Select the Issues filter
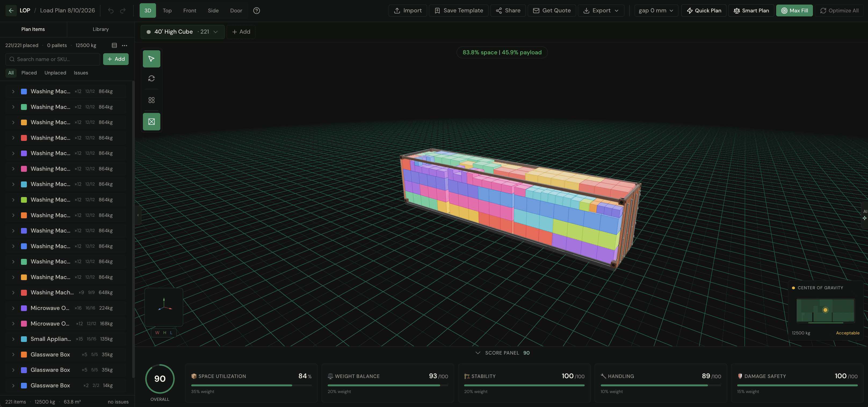The width and height of the screenshot is (868, 407). (x=81, y=73)
